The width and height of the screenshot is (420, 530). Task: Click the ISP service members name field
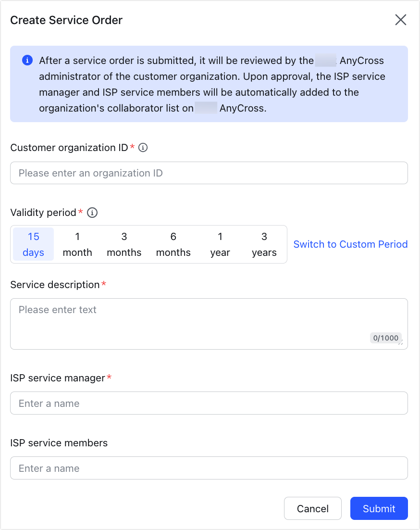pyautogui.click(x=209, y=468)
